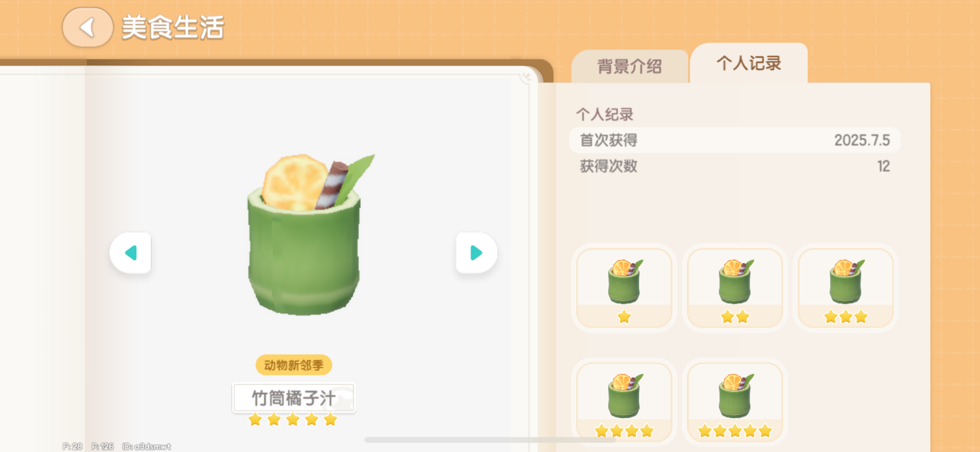The height and width of the screenshot is (452, 980).
Task: Select the five-star bamboo orange juice card
Action: pos(735,403)
